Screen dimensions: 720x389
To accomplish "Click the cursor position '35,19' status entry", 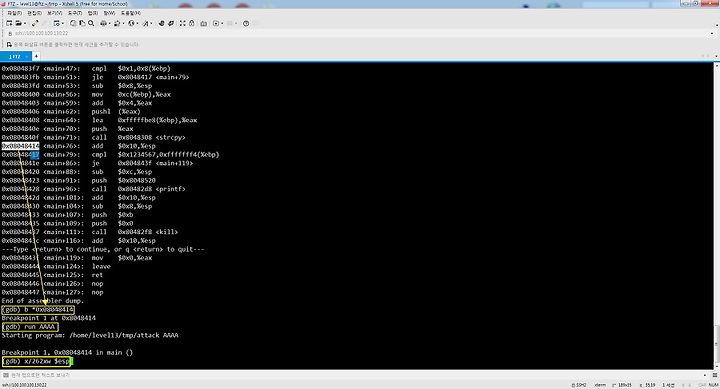I will coord(647,385).
